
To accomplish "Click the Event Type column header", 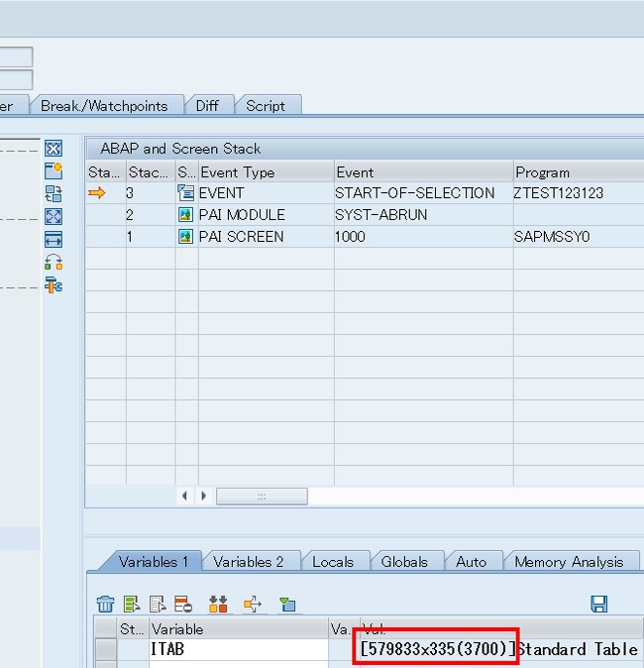I will pyautogui.click(x=267, y=172).
